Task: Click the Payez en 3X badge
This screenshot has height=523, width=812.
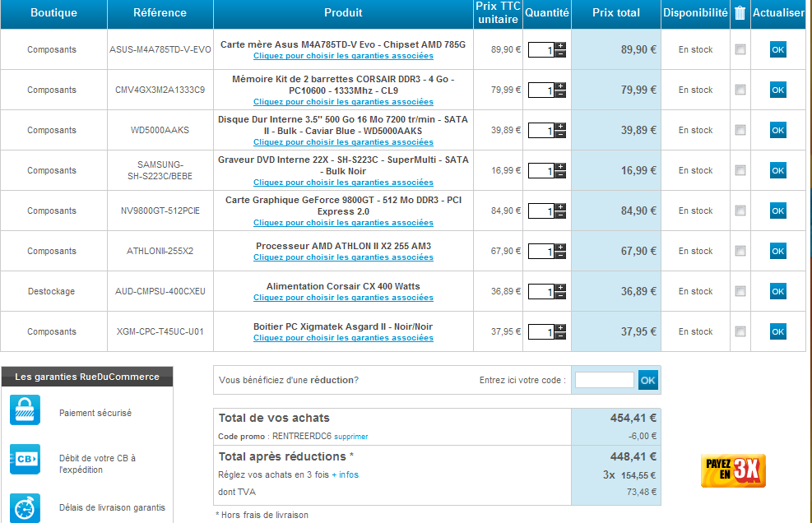Action: pyautogui.click(x=733, y=471)
